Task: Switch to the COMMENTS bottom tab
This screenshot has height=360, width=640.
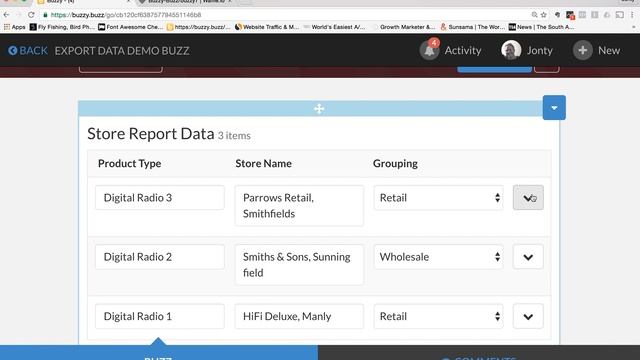Action: 479,353
